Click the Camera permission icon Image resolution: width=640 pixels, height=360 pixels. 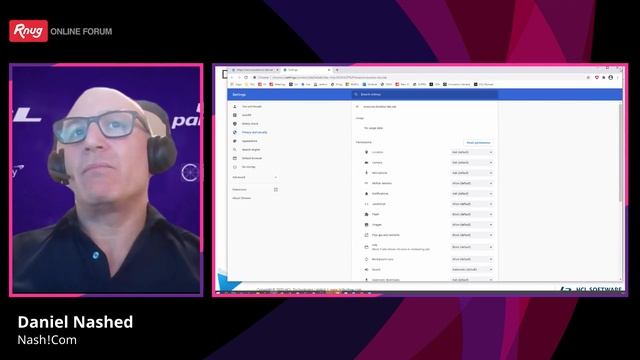pyautogui.click(x=366, y=162)
